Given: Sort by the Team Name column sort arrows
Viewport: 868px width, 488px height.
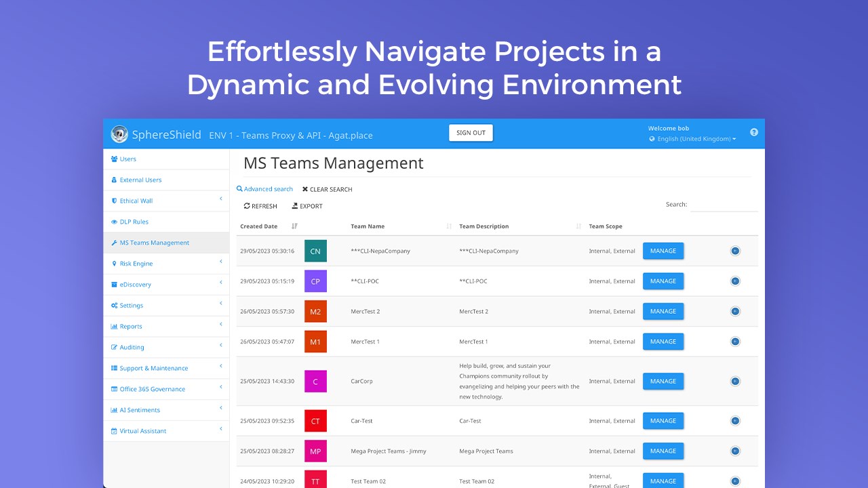Looking at the screenshot, I should point(449,226).
